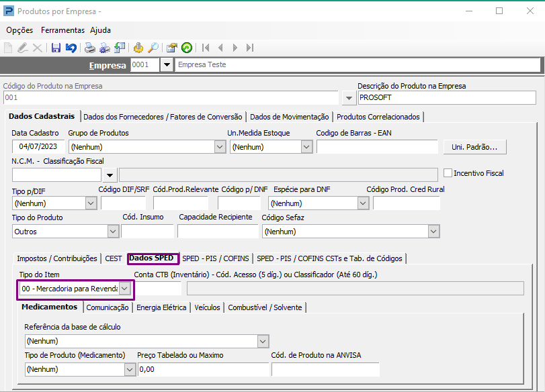The width and height of the screenshot is (545, 392).
Task: Save the product with the floppy disk icon
Action: [56, 48]
